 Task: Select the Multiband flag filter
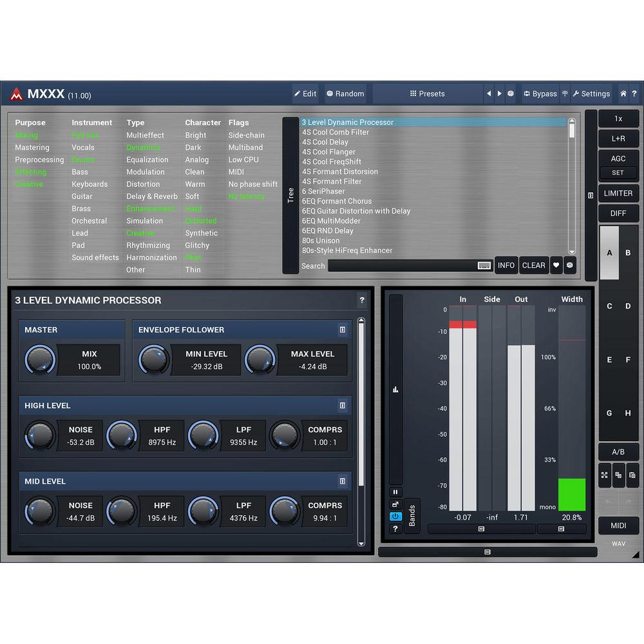pos(245,147)
